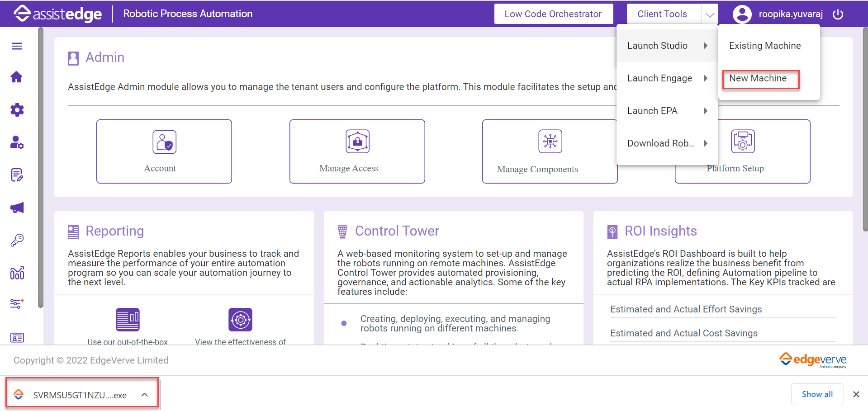The height and width of the screenshot is (411, 868).
Task: Click the Client Tools button
Action: (664, 14)
